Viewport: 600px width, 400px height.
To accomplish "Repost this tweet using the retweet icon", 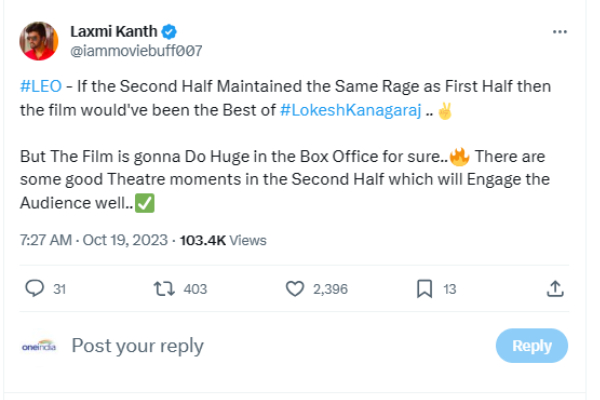I will [163, 289].
